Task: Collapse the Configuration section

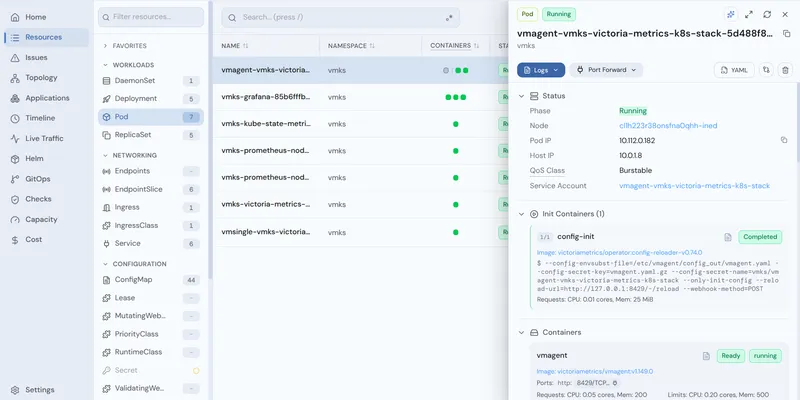Action: (x=134, y=264)
